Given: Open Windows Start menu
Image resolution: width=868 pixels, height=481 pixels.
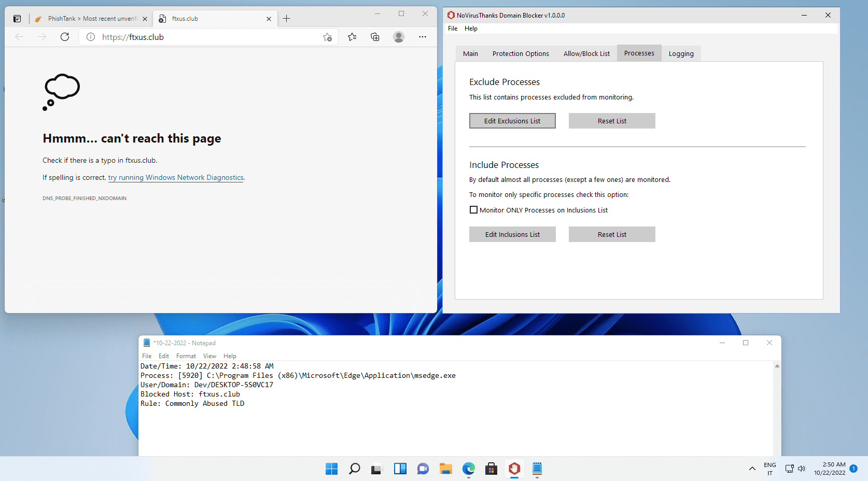Looking at the screenshot, I should (331, 469).
